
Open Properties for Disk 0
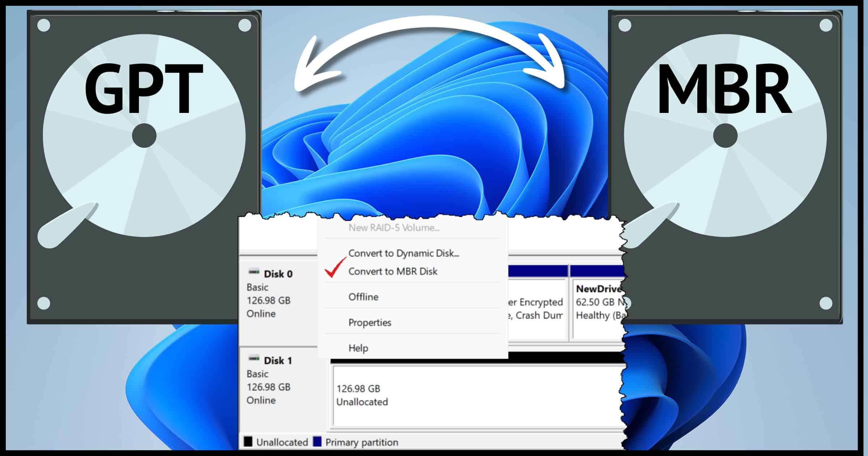coord(369,322)
